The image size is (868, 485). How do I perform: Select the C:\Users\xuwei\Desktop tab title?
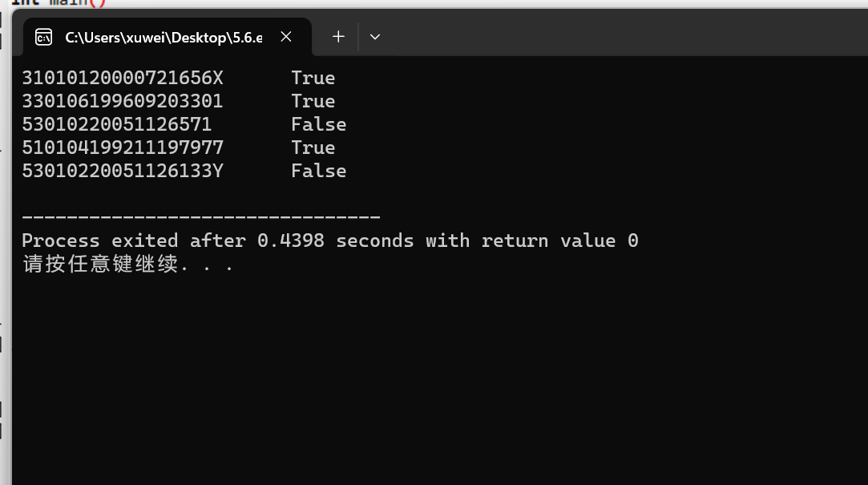pos(164,37)
